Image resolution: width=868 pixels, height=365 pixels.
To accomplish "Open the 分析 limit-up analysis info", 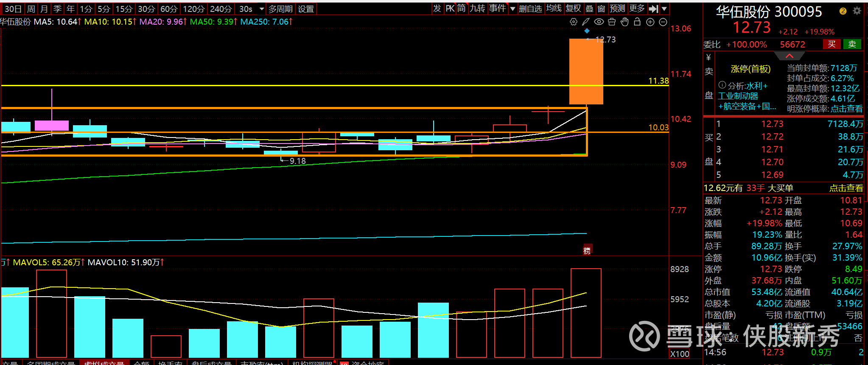I will pyautogui.click(x=743, y=86).
